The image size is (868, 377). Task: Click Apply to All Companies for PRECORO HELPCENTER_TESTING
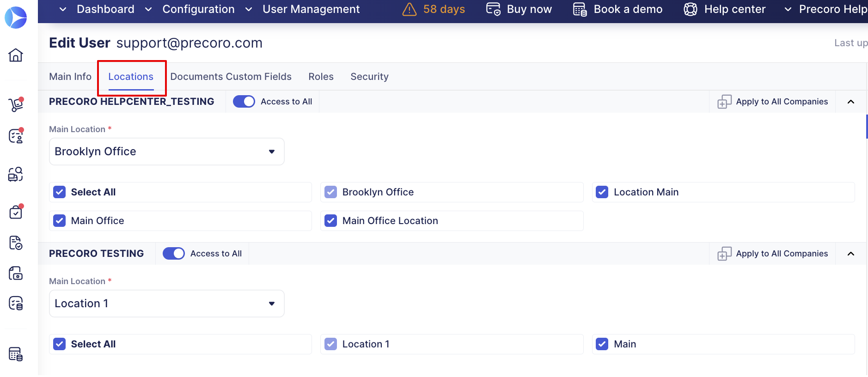[772, 102]
